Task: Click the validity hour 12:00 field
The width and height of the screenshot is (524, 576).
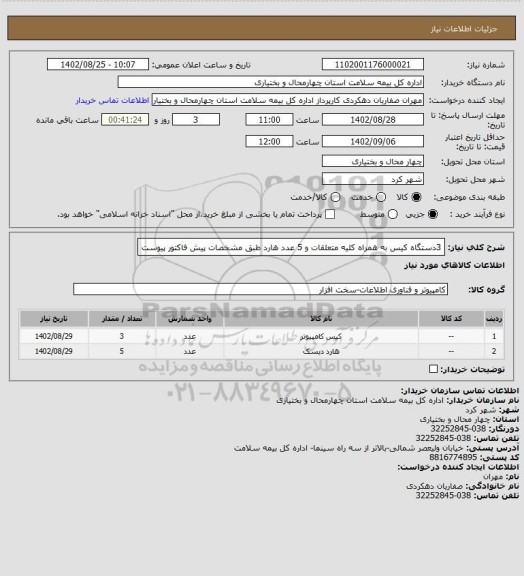Action: pos(269,141)
